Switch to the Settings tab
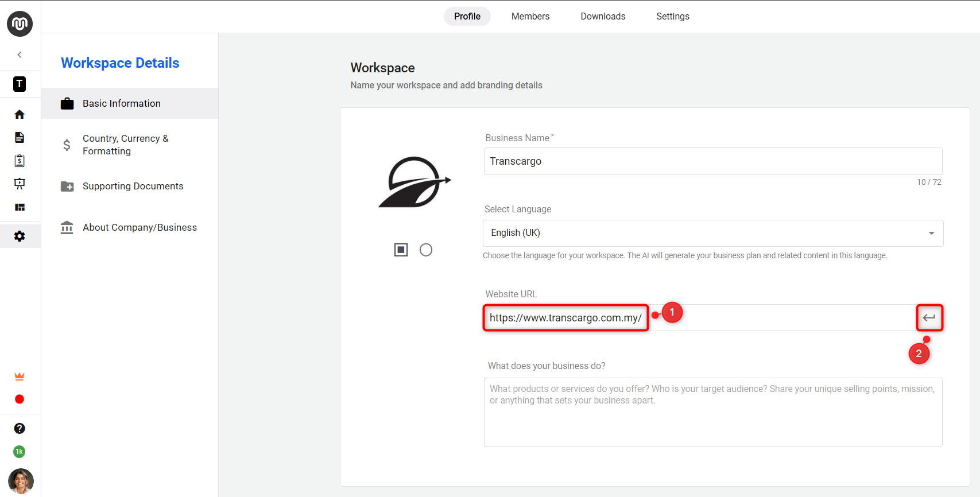The image size is (980, 497). (x=673, y=16)
